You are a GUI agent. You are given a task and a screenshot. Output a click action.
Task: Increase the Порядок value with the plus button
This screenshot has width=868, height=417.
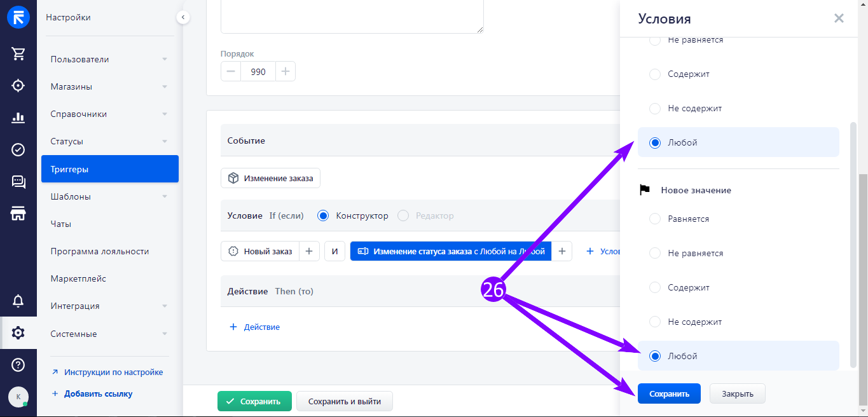coord(286,72)
